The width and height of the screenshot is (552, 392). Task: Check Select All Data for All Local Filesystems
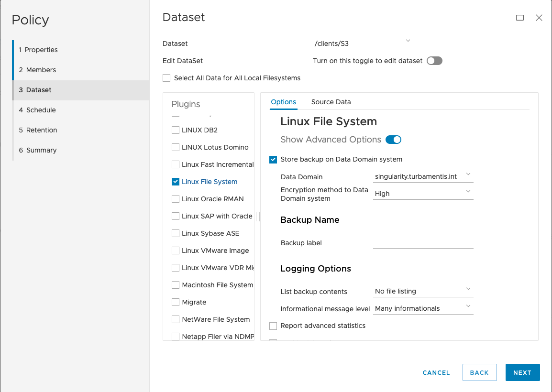click(x=166, y=77)
